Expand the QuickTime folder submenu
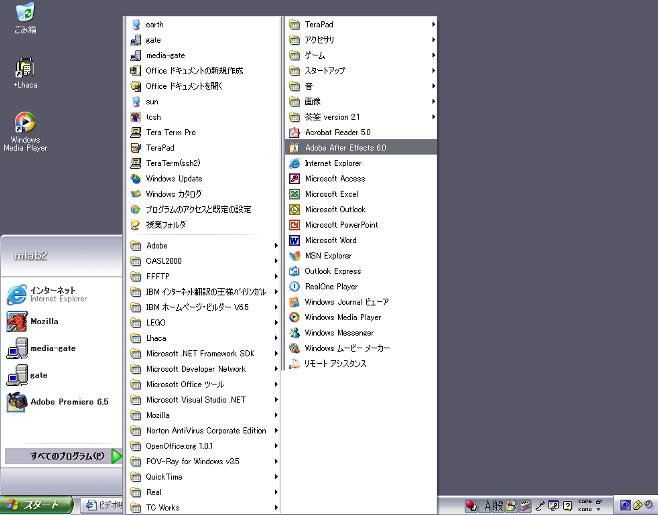658x515 pixels. pyautogui.click(x=204, y=476)
